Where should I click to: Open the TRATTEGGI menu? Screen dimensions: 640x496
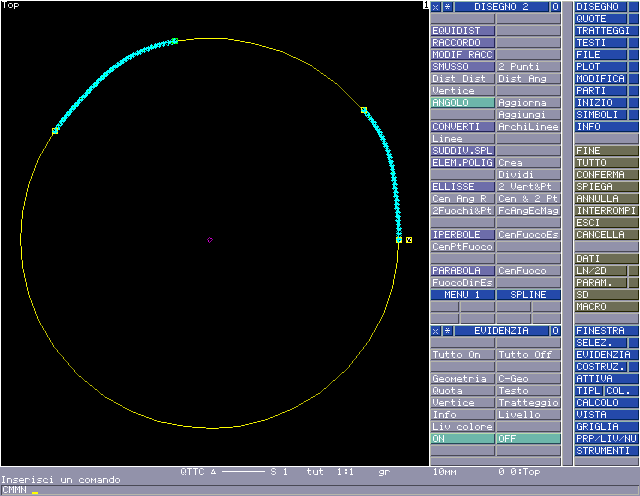tap(607, 31)
